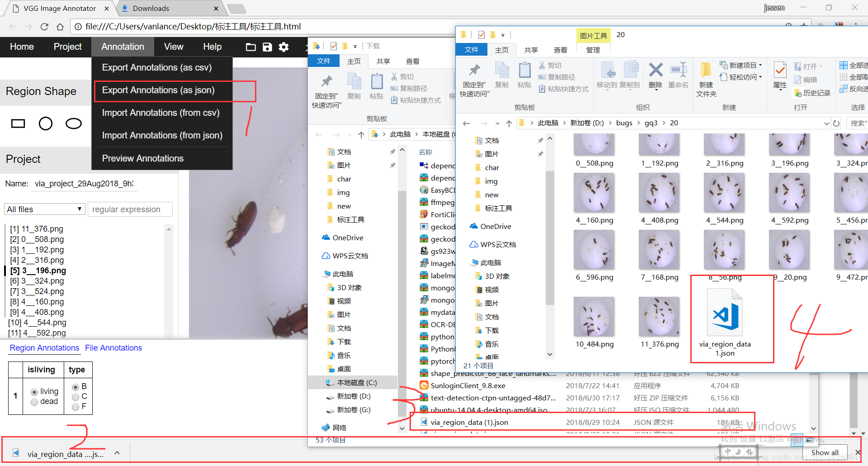Select the rectangle region shape
The width and height of the screenshot is (868, 466).
18,124
